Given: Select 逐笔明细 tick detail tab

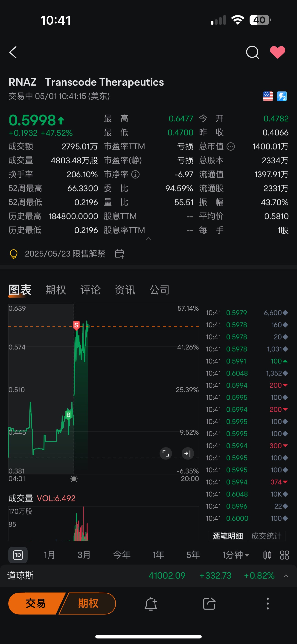Looking at the screenshot, I should pos(228,536).
